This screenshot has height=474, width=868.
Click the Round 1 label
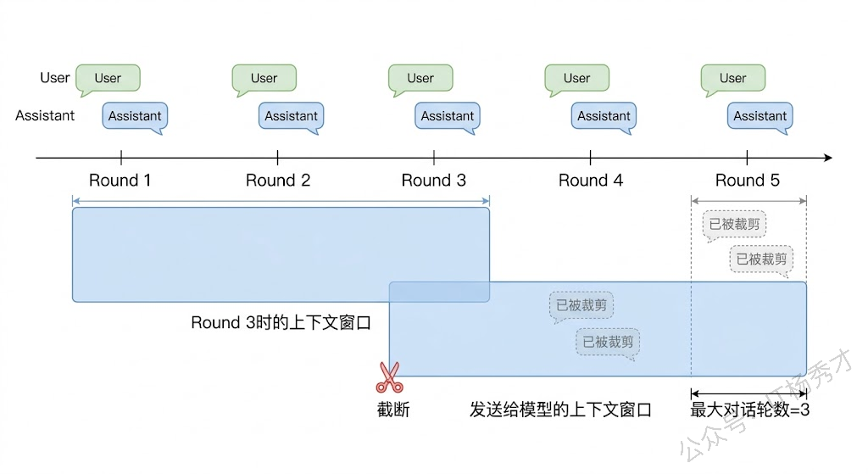coord(120,181)
